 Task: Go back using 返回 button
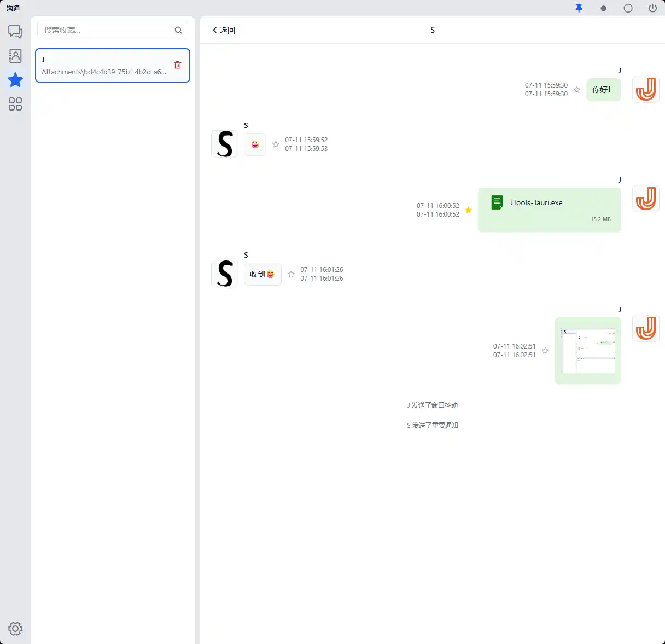click(224, 30)
